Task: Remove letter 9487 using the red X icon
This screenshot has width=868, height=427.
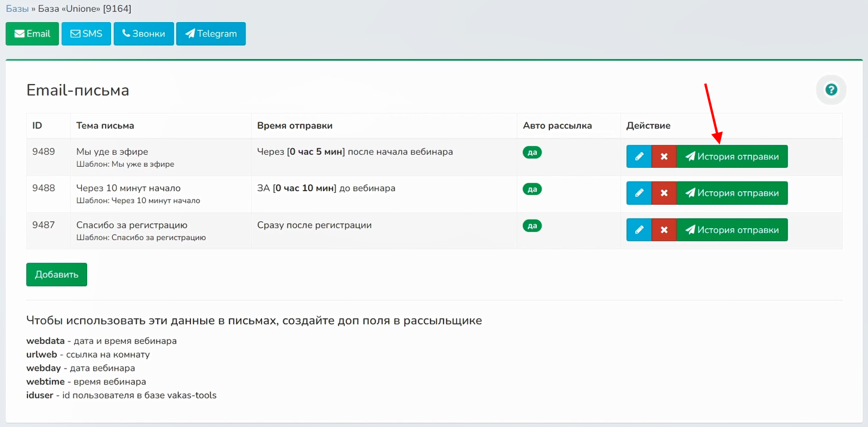Action: 664,230
